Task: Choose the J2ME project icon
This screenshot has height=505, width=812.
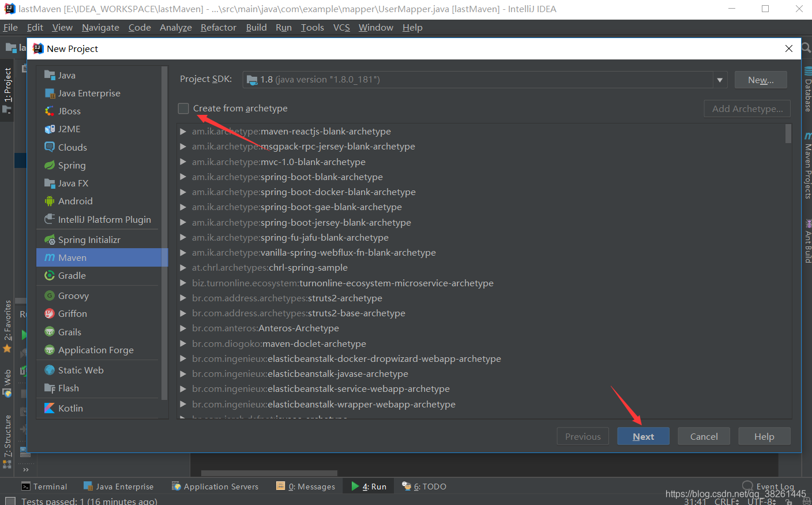Action: click(x=50, y=129)
